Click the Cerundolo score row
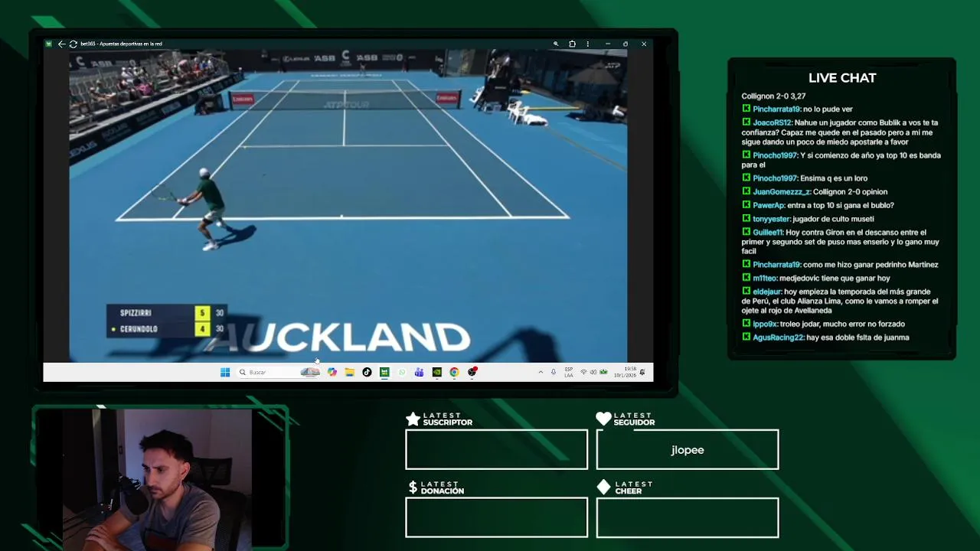The image size is (980, 551). point(165,329)
